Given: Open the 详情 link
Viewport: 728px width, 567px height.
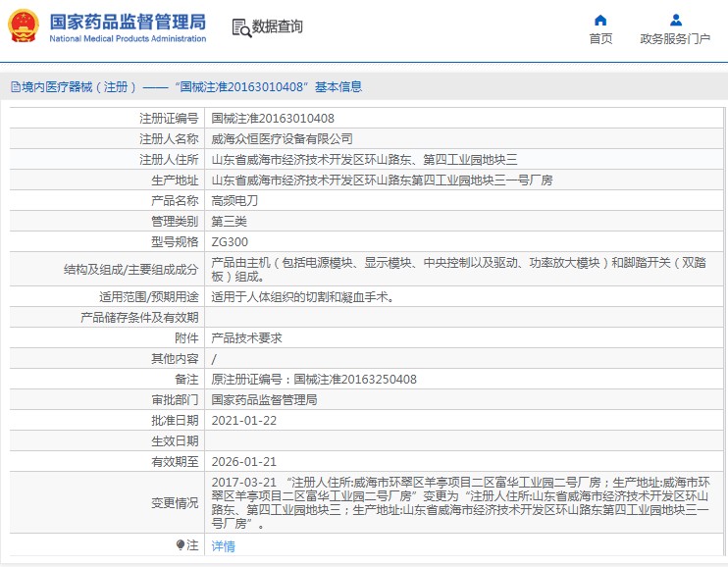Looking at the screenshot, I should (224, 545).
